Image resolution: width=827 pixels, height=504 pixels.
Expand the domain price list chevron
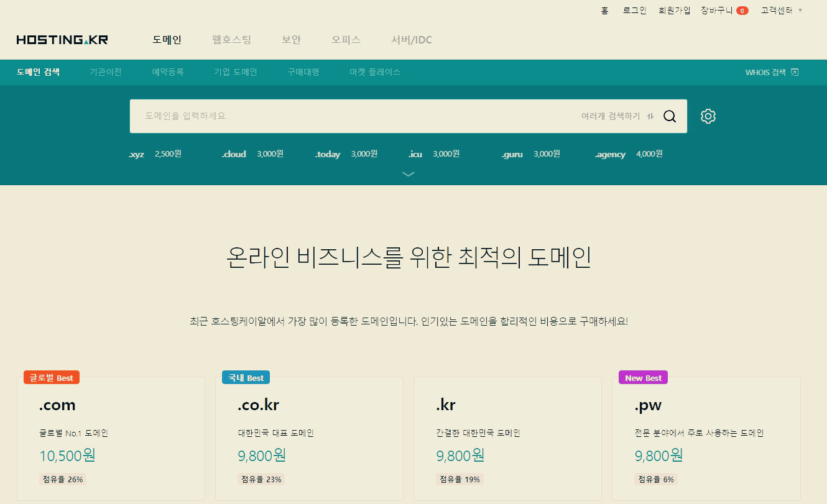pos(409,175)
